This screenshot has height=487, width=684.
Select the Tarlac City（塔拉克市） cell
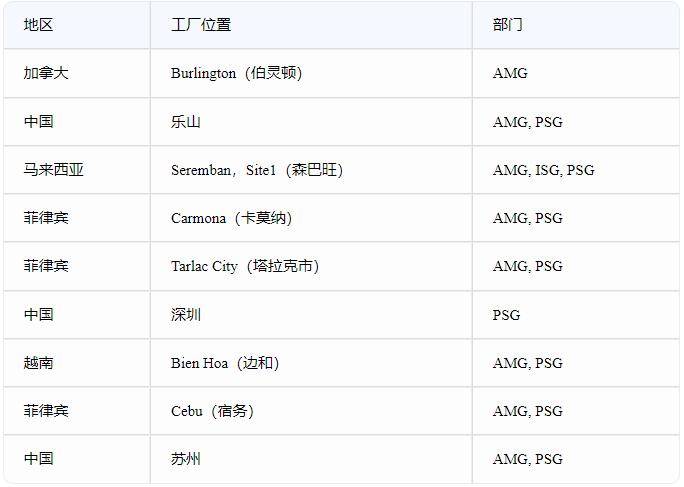(244, 266)
